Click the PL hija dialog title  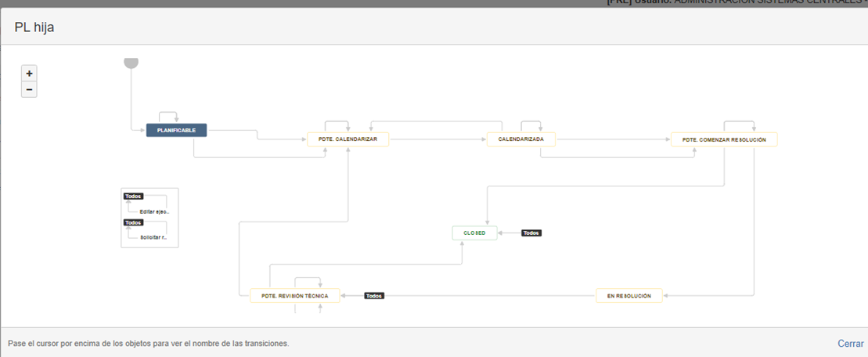pyautogui.click(x=34, y=27)
